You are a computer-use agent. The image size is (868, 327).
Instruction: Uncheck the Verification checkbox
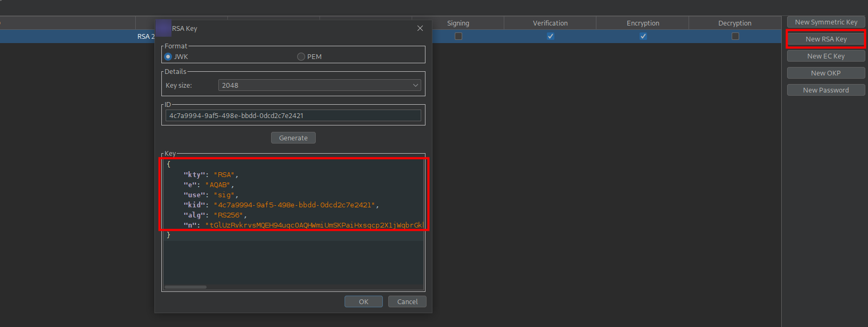(551, 36)
